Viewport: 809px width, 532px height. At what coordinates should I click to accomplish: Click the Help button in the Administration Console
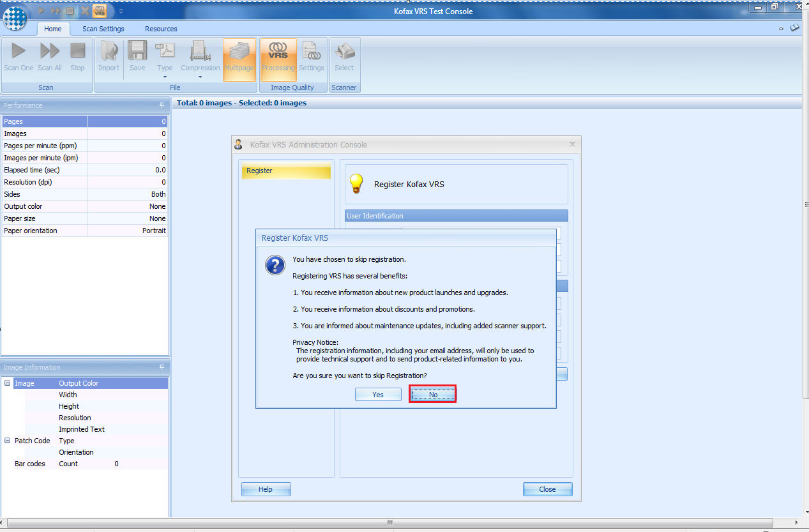coord(266,489)
